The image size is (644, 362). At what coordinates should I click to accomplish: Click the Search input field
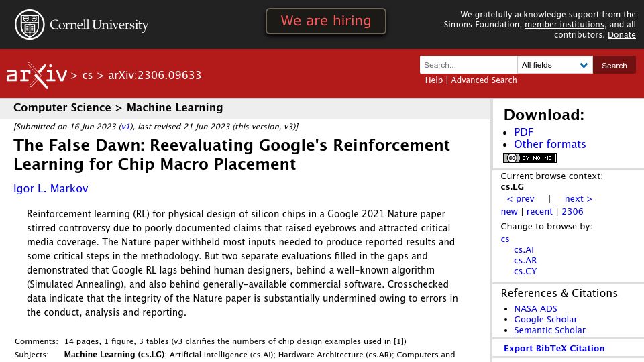[468, 65]
